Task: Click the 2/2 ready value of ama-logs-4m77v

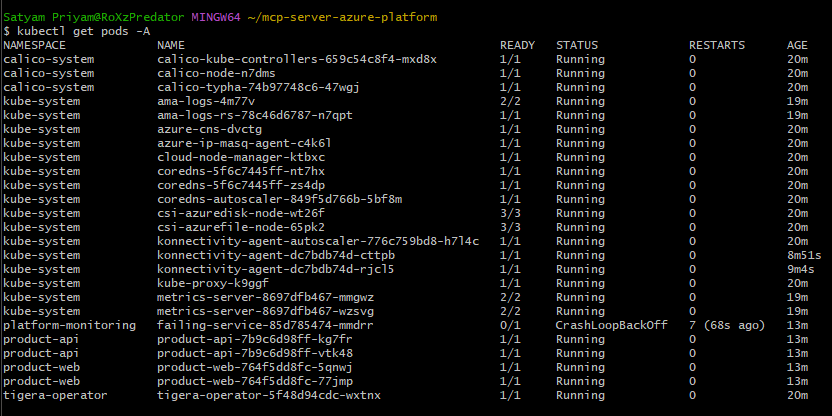Action: coord(510,101)
